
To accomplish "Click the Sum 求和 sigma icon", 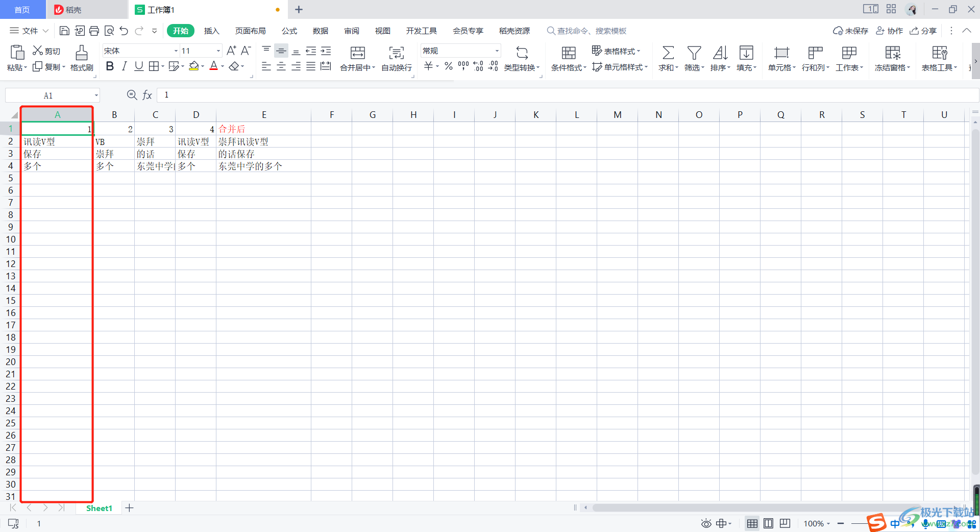I will pyautogui.click(x=668, y=53).
